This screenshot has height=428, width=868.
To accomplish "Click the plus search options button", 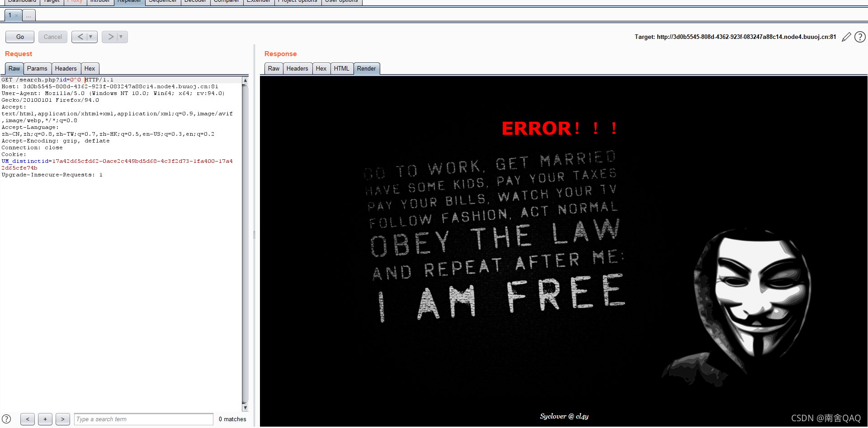I will [x=45, y=419].
